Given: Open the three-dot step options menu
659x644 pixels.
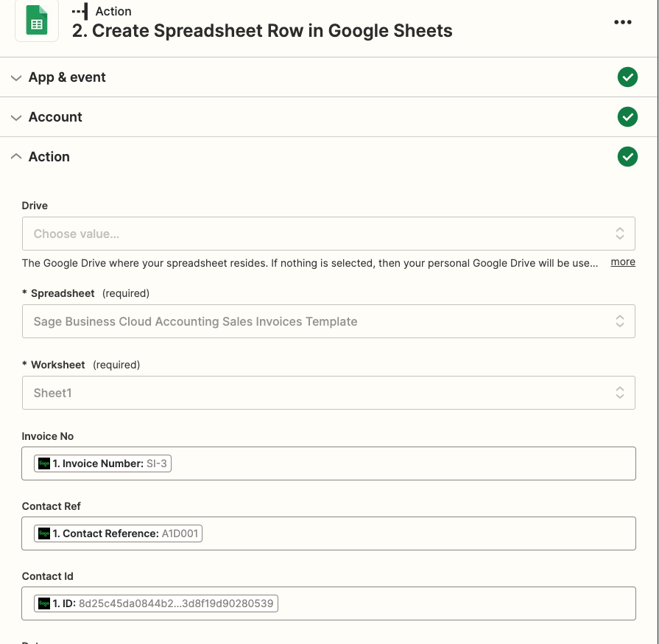Looking at the screenshot, I should (x=622, y=22).
